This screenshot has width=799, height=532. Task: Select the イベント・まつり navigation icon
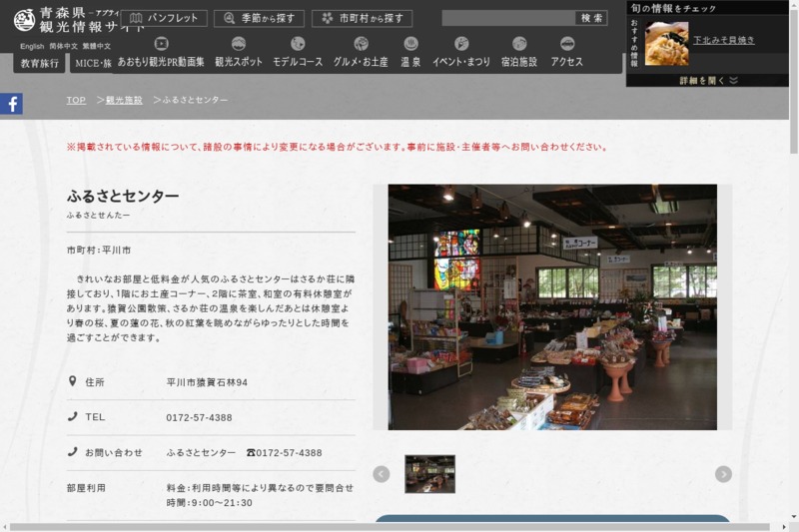coord(461,44)
